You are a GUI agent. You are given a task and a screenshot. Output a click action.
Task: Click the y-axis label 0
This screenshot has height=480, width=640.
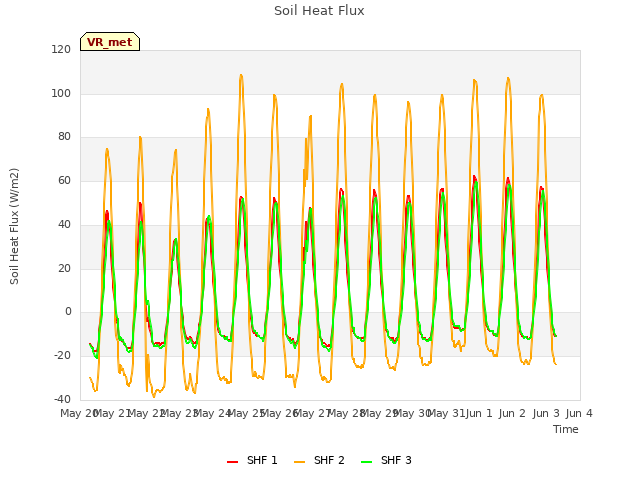68,312
